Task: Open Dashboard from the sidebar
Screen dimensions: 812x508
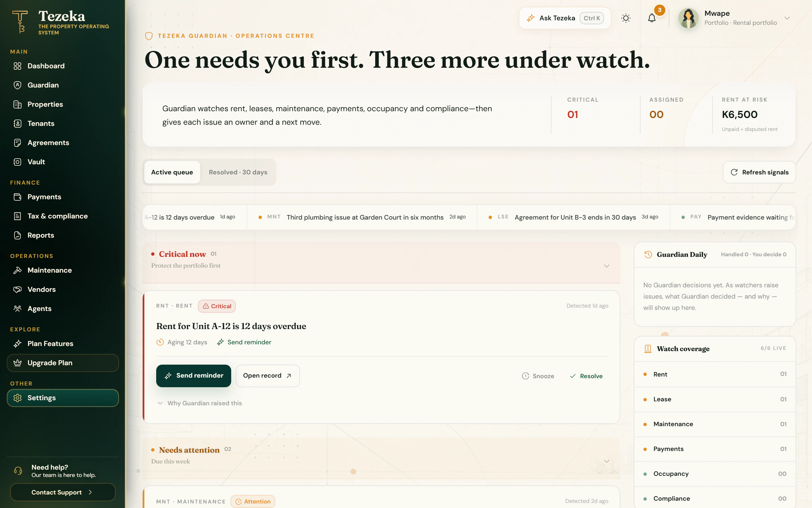Action: coord(63,66)
